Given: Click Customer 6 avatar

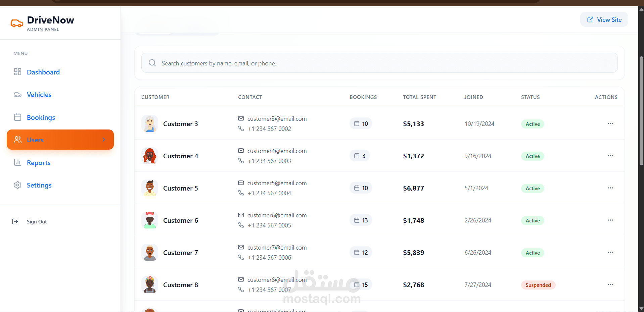Looking at the screenshot, I should pos(150,220).
